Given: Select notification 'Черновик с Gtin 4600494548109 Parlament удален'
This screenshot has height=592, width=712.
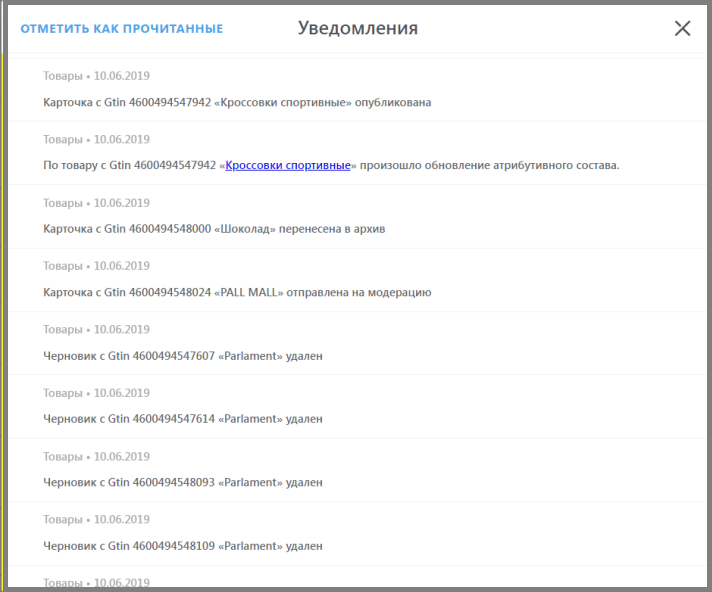Looking at the screenshot, I should point(357,534).
